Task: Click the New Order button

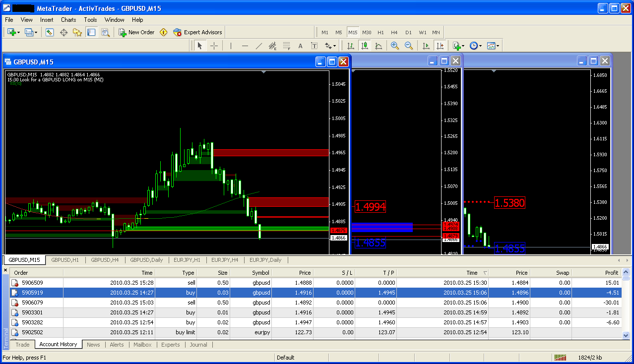Action: pos(136,32)
